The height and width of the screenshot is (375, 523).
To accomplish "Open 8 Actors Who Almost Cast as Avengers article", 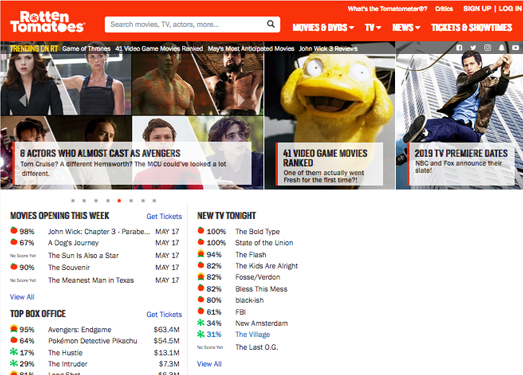I will (133, 163).
